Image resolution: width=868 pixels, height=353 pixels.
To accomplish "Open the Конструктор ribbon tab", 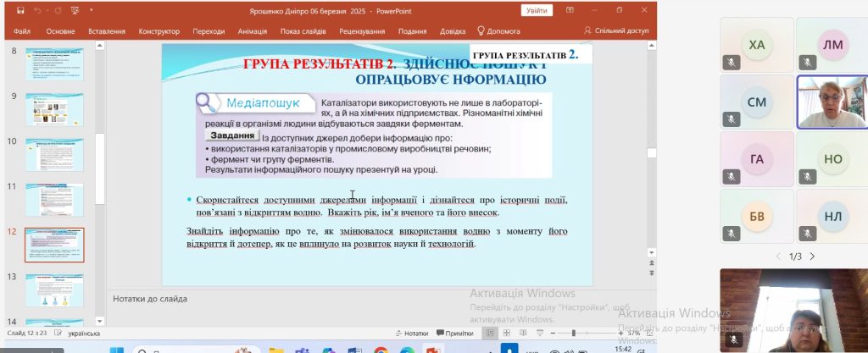I will click(x=159, y=31).
